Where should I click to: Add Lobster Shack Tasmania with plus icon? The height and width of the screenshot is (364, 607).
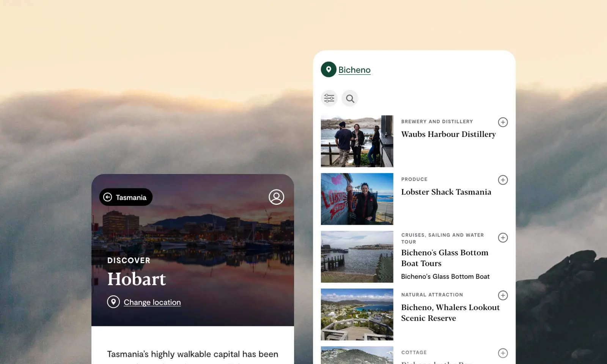point(503,180)
